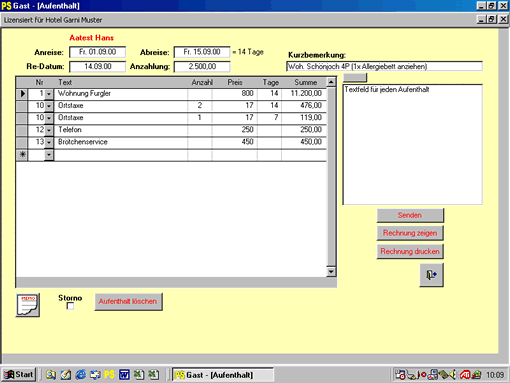Click the Anreise date field

(x=97, y=52)
